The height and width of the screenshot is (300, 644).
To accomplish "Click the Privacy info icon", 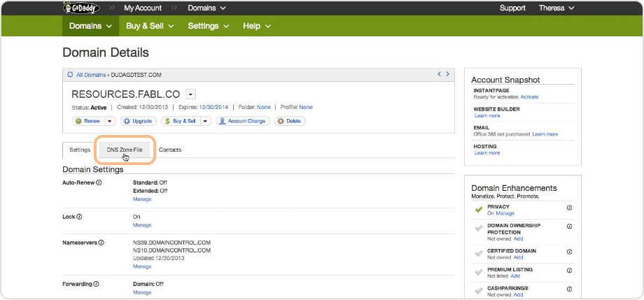I will tap(569, 208).
